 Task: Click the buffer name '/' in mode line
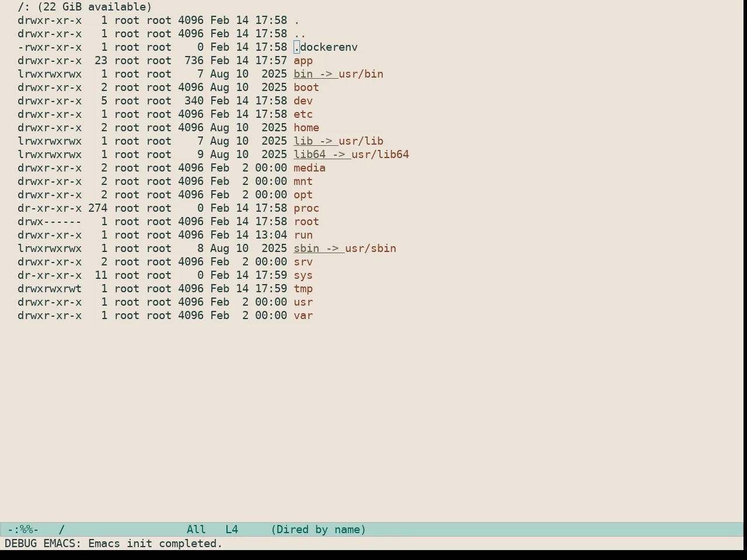[x=62, y=530]
